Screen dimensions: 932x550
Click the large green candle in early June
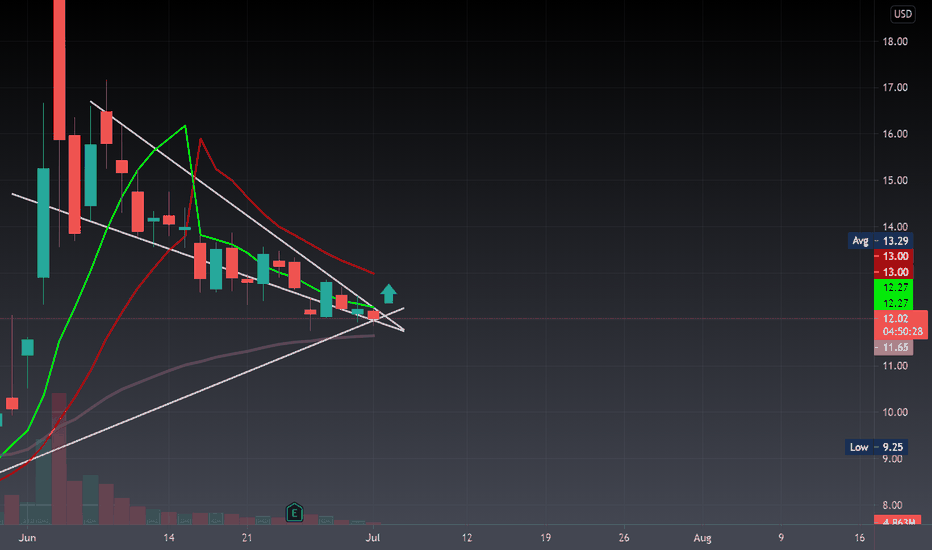(43, 223)
